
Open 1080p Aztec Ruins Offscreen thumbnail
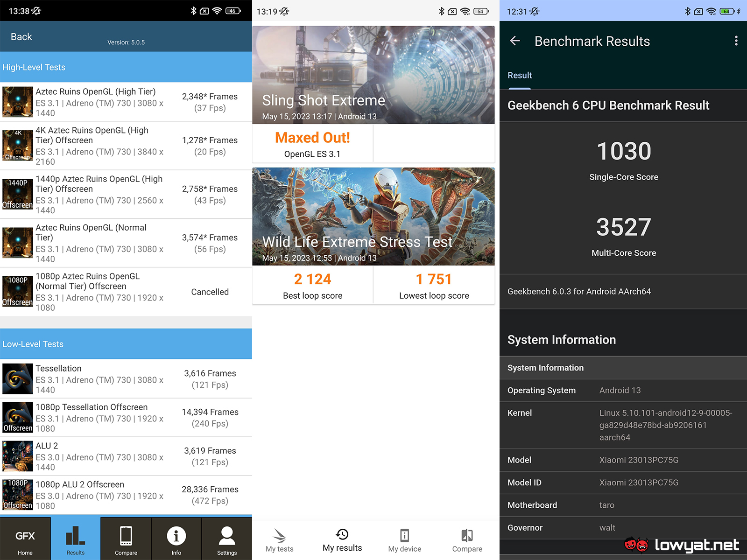[18, 292]
